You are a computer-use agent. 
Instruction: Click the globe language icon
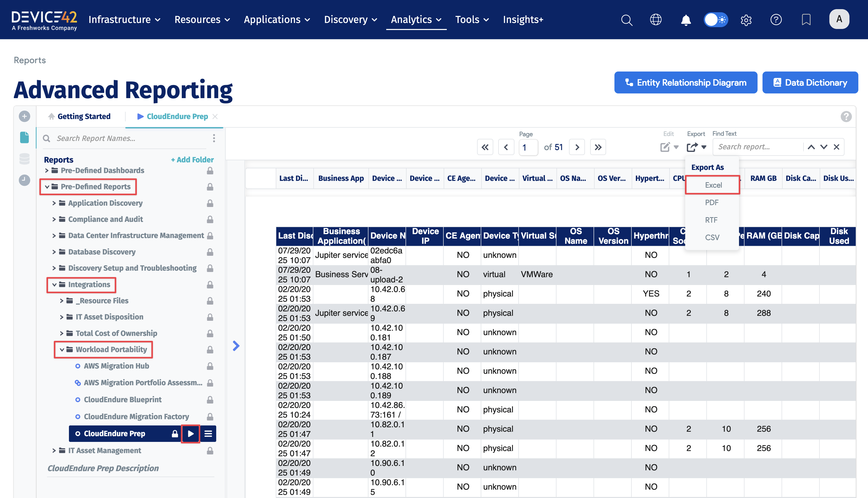click(x=655, y=20)
